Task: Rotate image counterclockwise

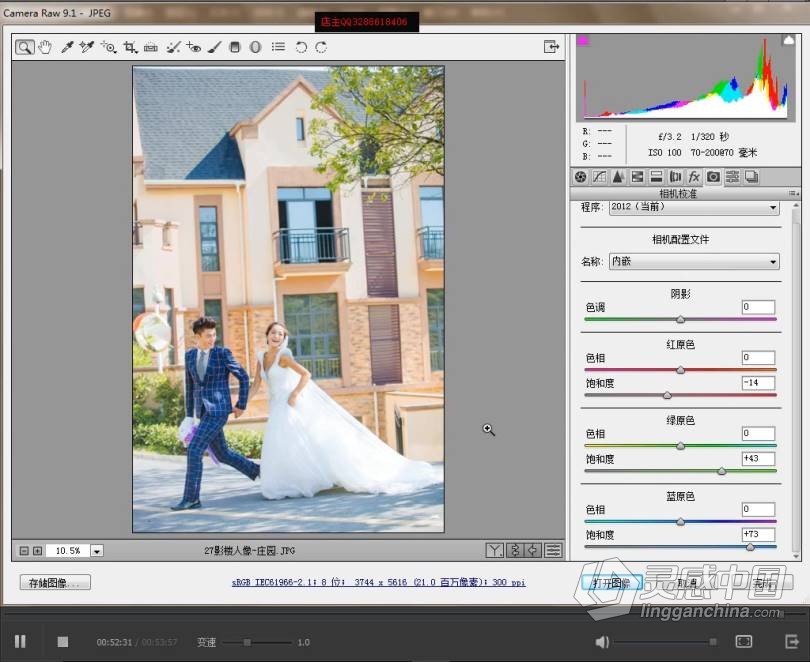Action: pos(301,47)
